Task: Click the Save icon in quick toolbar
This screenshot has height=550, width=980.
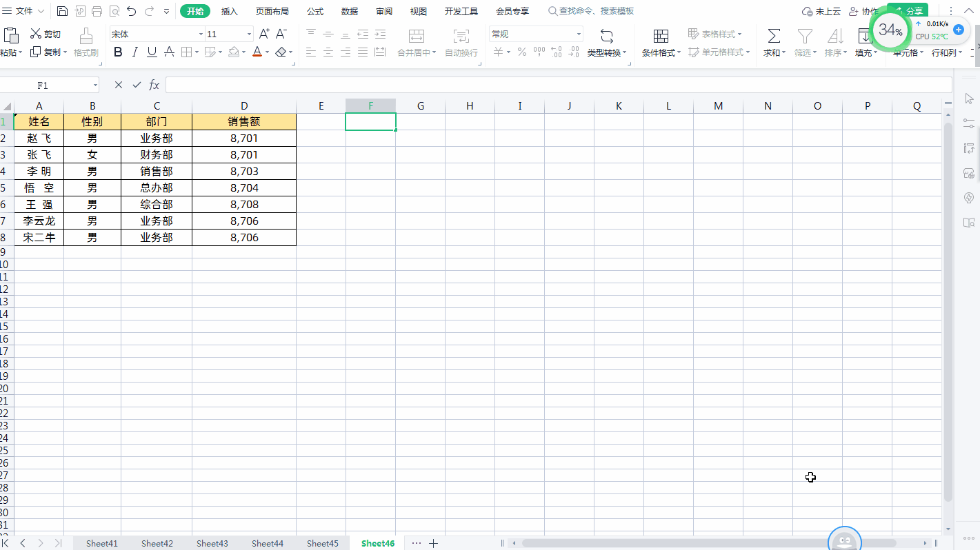Action: click(x=62, y=11)
